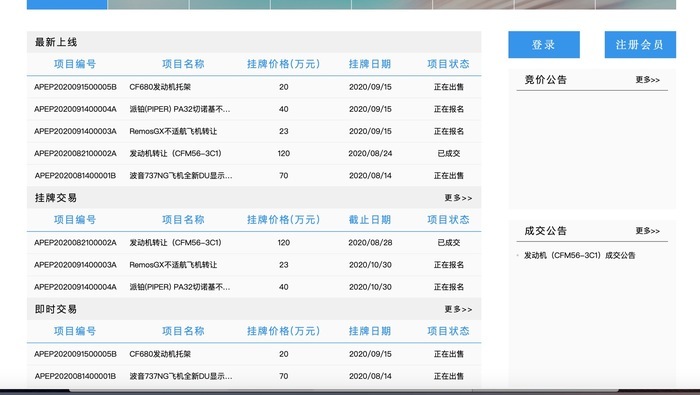Click price 70 in 即时交易 list
Image resolution: width=700 pixels, height=395 pixels.
[283, 376]
